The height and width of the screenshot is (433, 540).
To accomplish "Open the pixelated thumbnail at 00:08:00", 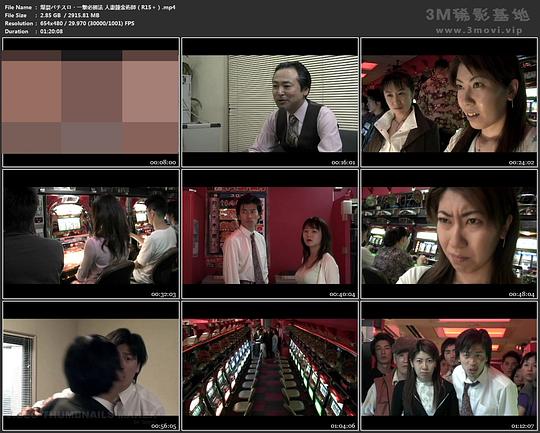I will (91, 102).
